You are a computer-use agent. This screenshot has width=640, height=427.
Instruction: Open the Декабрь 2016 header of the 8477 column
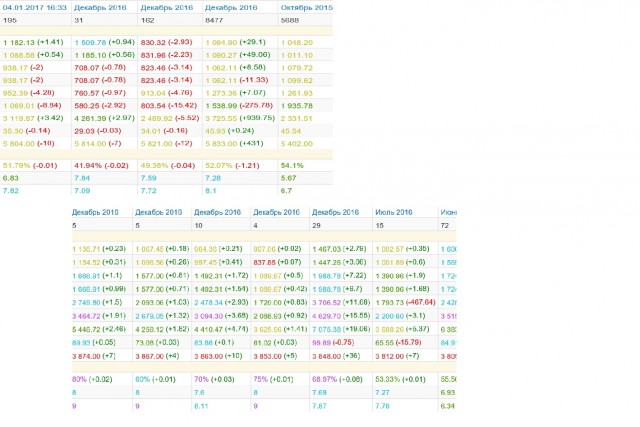[231, 7]
